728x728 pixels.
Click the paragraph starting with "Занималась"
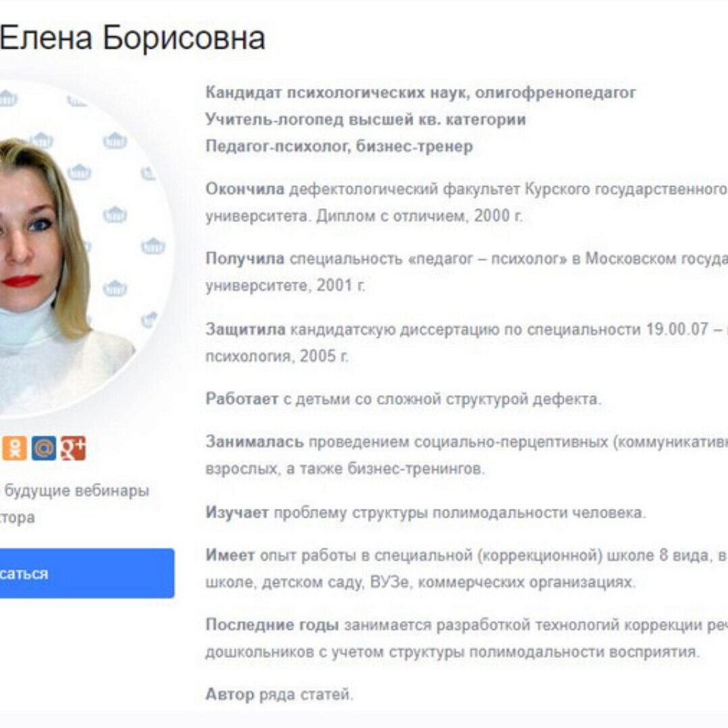[x=466, y=455]
